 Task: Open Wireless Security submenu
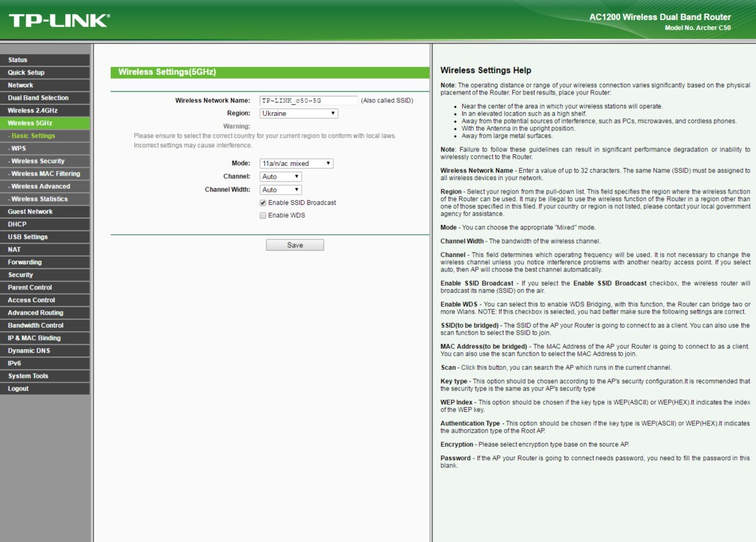[x=36, y=161]
